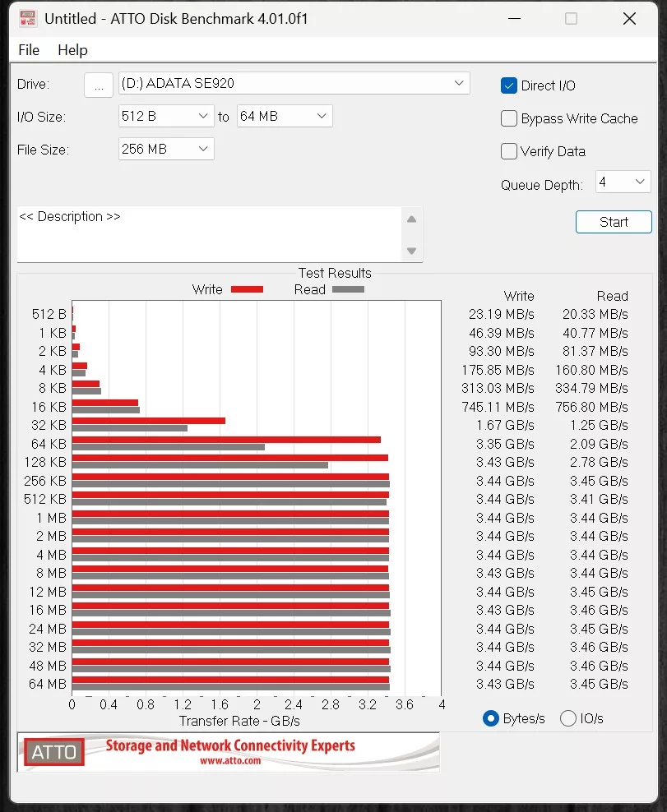Image resolution: width=667 pixels, height=812 pixels.
Task: Click the 64 MB read value 3.45 GB/s
Action: click(x=599, y=684)
